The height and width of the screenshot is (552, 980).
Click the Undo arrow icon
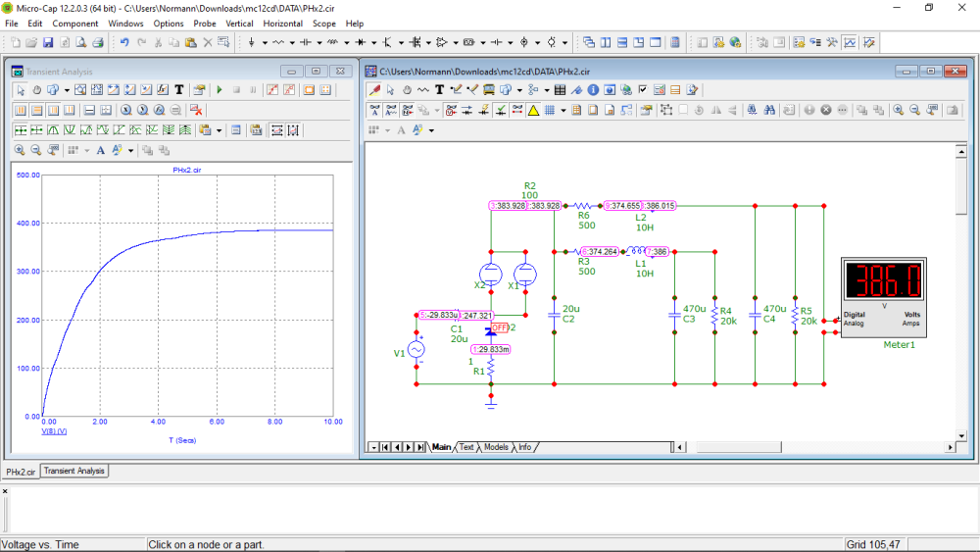124,43
